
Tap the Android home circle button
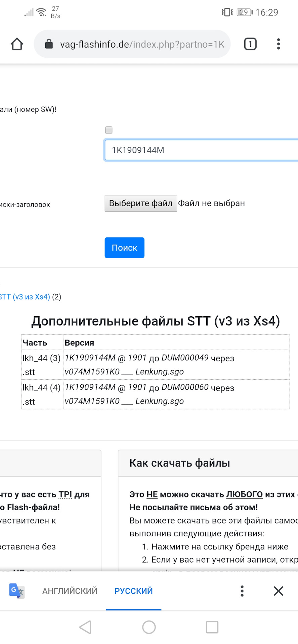[149, 627]
